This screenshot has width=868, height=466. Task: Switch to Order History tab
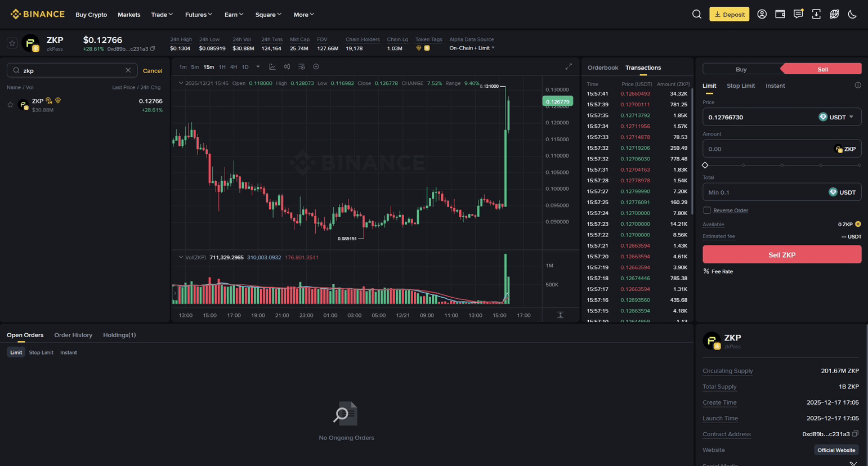[73, 335]
